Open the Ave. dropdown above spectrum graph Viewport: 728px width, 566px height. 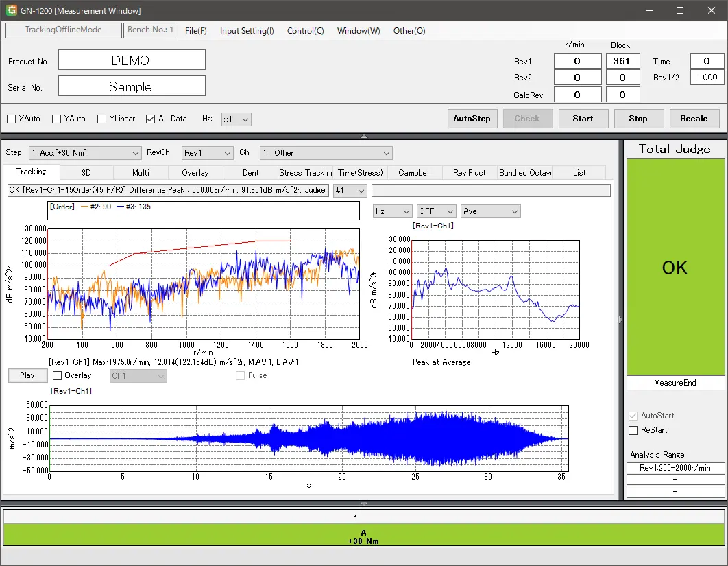point(490,211)
